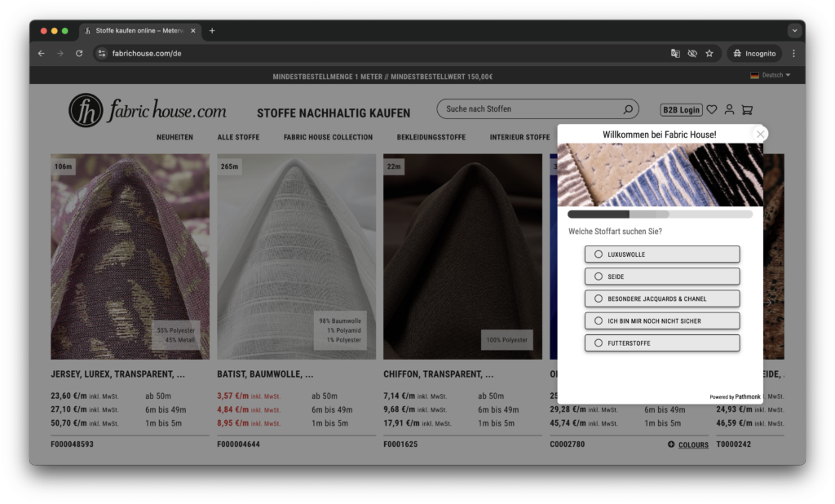The height and width of the screenshot is (504, 835).
Task: Select the LUXUSWOLLE radio option
Action: 661,254
